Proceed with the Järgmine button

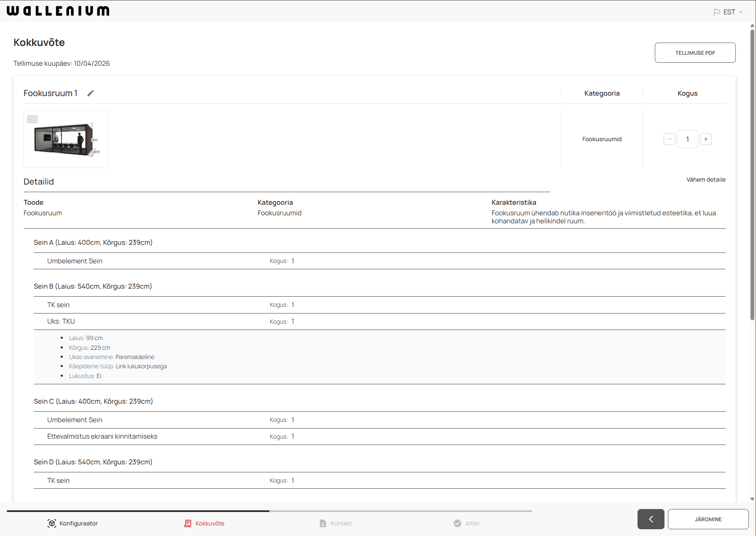[708, 519]
